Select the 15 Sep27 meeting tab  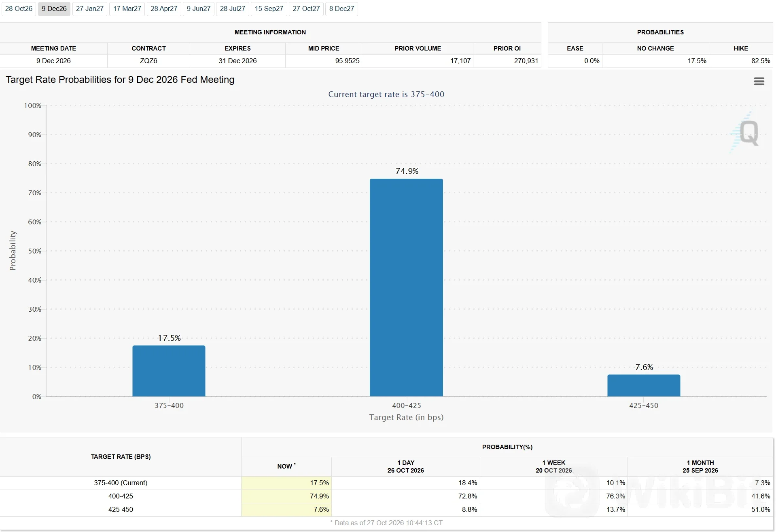(269, 9)
